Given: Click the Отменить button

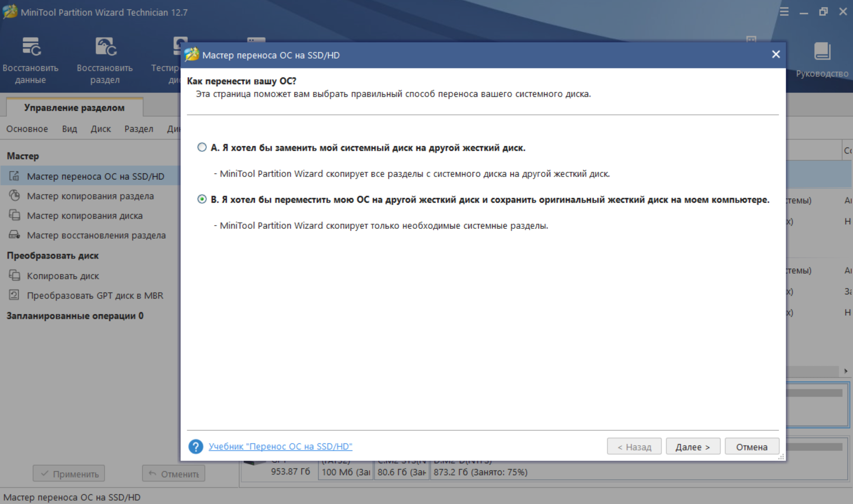Looking at the screenshot, I should [173, 474].
